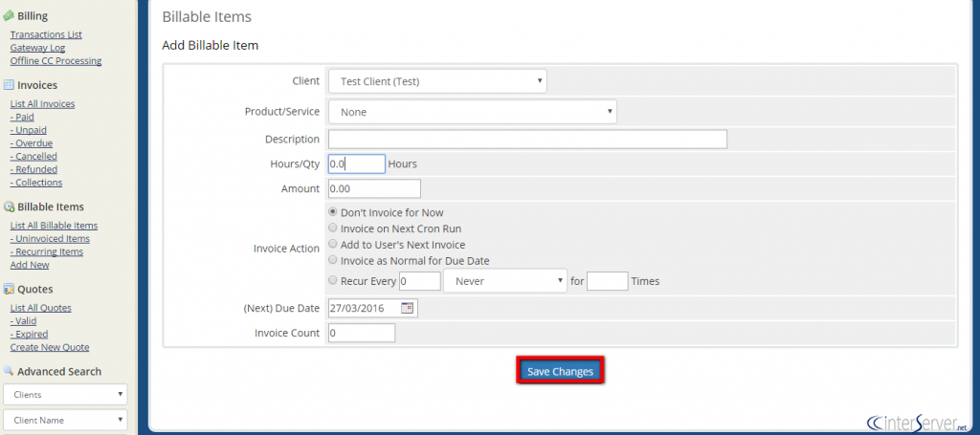980x435 pixels.
Task: Click the Advanced Search magnifier icon
Action: pos(9,371)
